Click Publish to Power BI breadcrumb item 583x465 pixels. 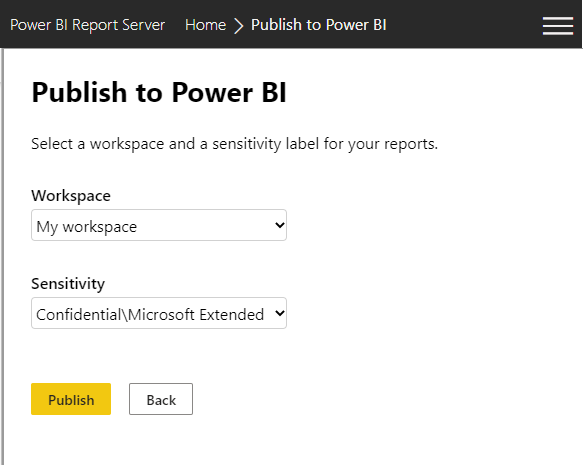coord(319,25)
